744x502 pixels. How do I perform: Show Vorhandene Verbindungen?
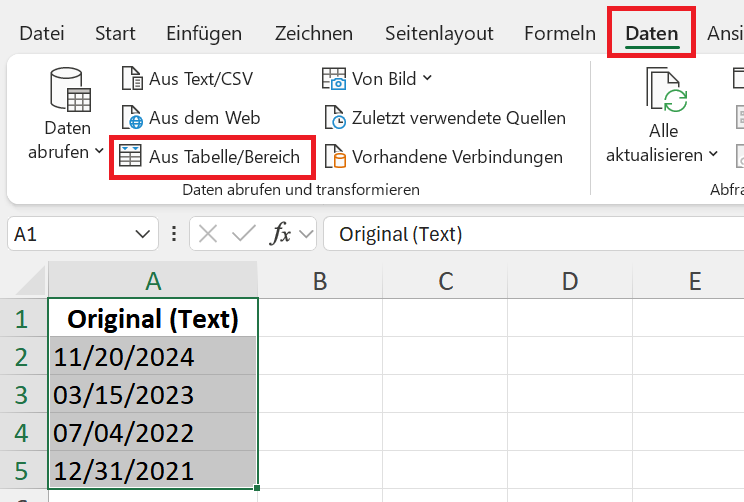click(x=444, y=157)
